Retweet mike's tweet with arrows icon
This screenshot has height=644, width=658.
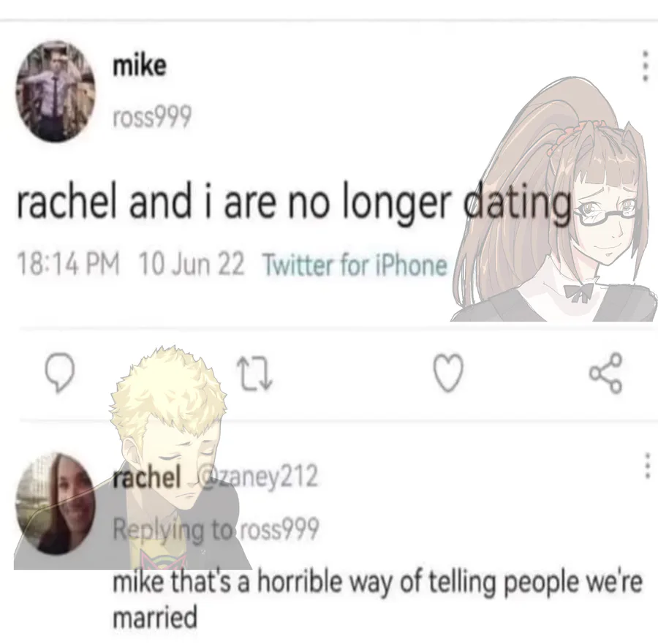pyautogui.click(x=254, y=373)
